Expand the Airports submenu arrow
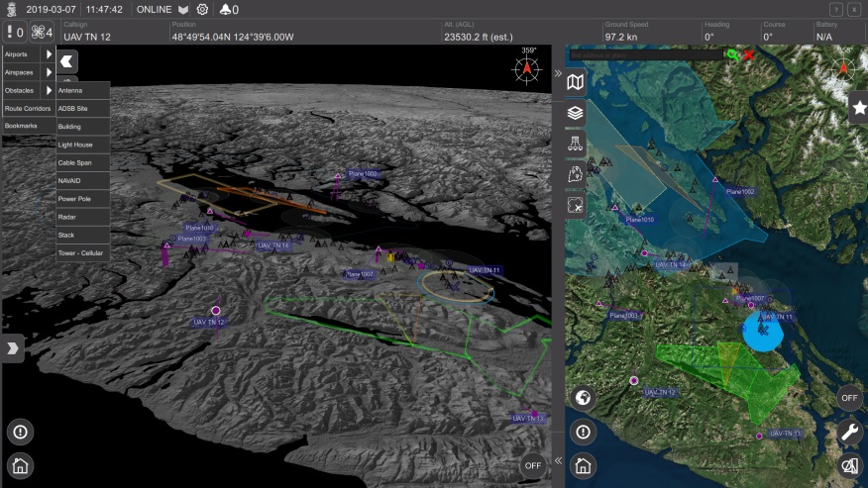Viewport: 868px width, 488px height. (49, 54)
